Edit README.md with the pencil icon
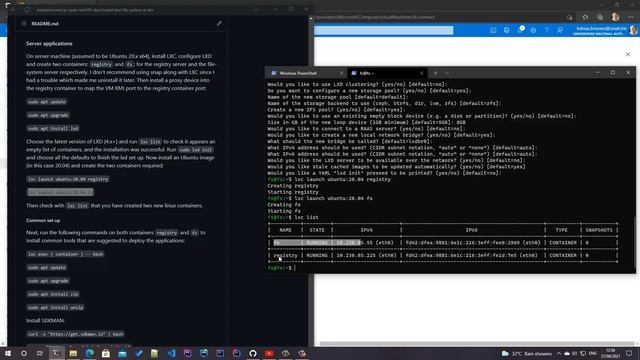Screen dimensions: 640x360 tap(219, 23)
